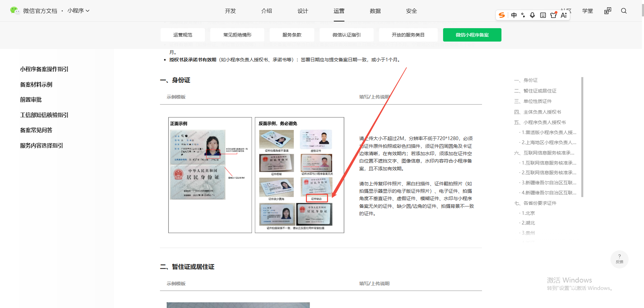
Task: Toggle Sogou punctuation mode button
Action: [x=523, y=15]
